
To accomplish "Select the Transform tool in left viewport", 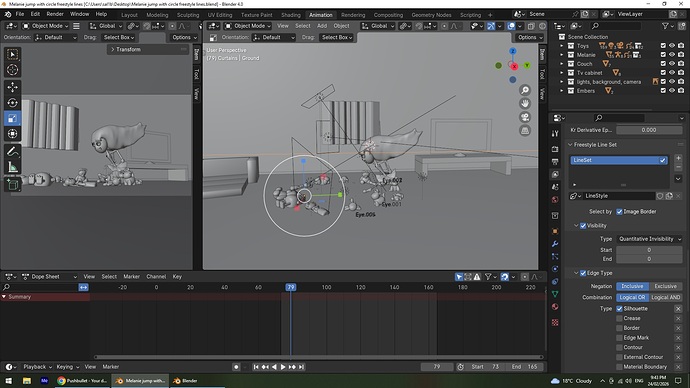I will (12, 133).
